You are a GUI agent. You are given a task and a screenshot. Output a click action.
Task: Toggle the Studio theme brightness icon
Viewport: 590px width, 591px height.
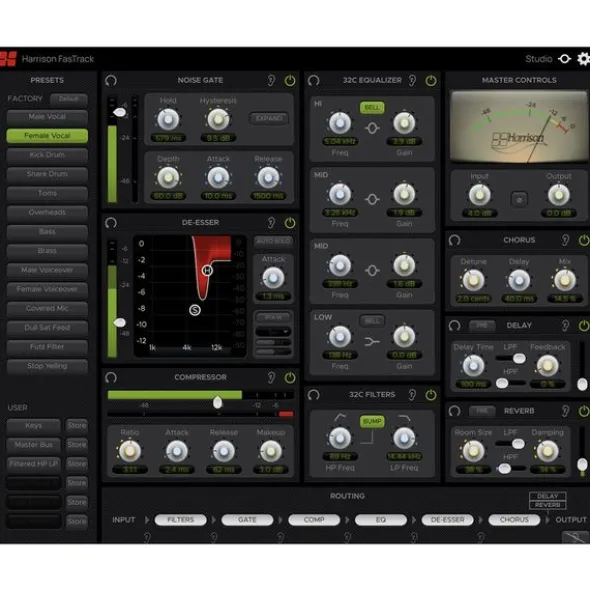[564, 59]
